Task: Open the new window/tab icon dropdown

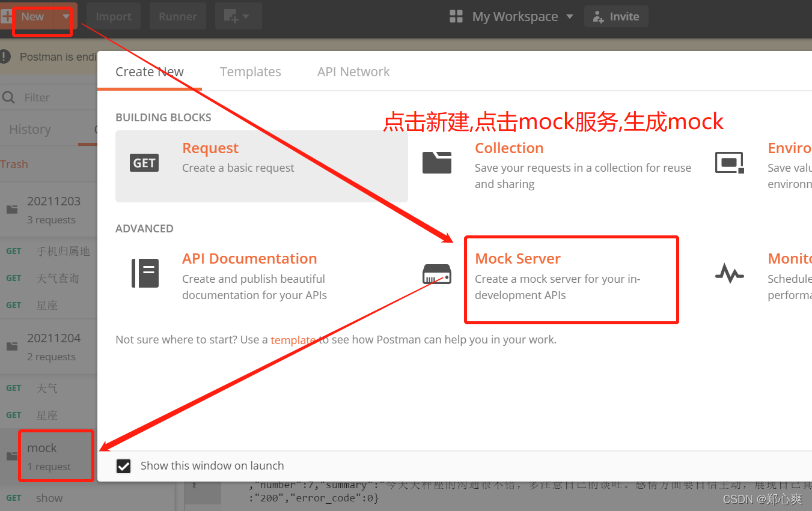Action: coord(238,17)
